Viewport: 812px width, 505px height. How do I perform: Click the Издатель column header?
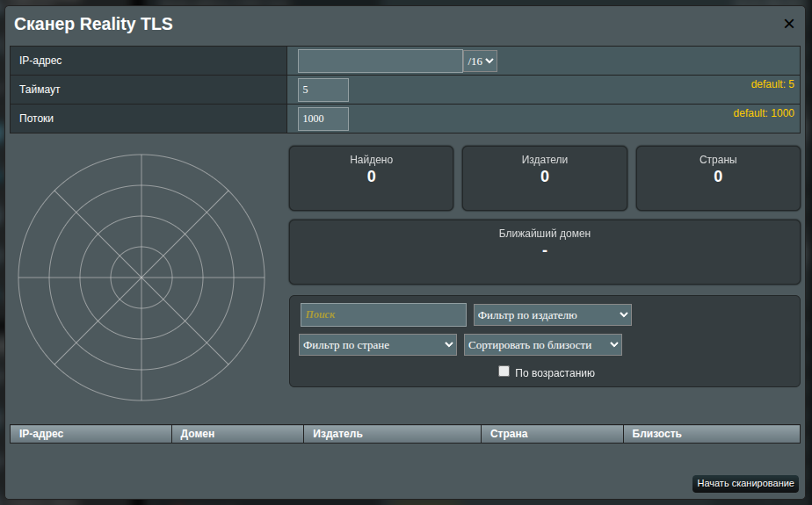[x=393, y=434]
